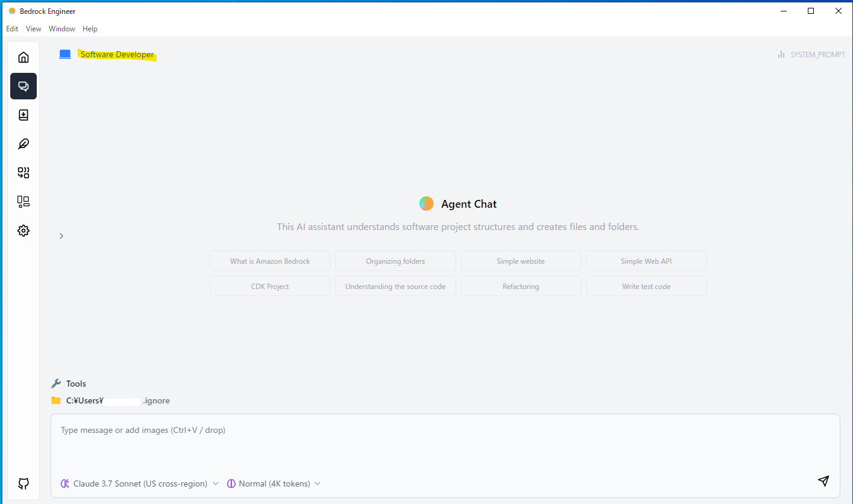Image resolution: width=853 pixels, height=504 pixels.
Task: Click the Bedrock Engineer title bar logo
Action: point(12,11)
